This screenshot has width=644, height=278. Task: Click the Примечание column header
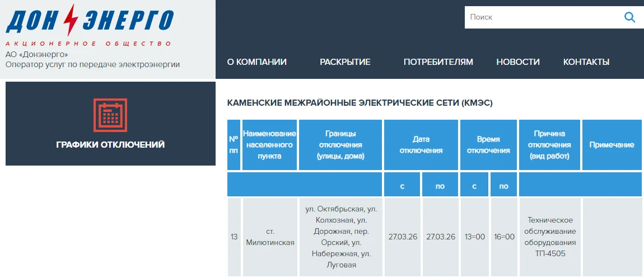(612, 145)
